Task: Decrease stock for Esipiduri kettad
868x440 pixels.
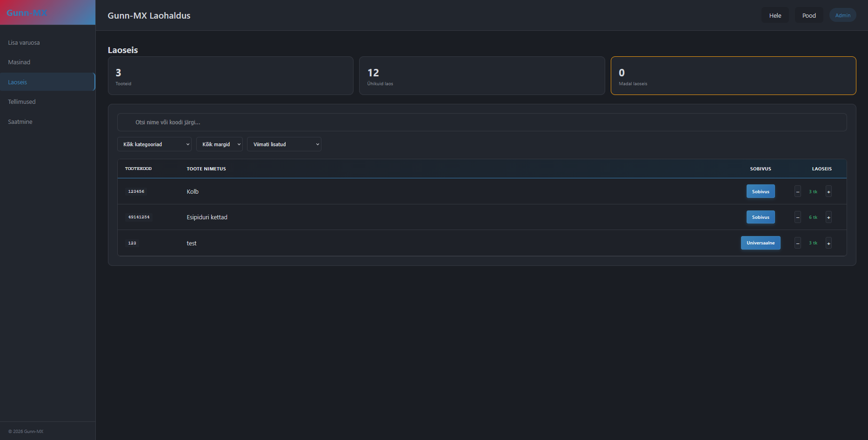Action: 798,217
